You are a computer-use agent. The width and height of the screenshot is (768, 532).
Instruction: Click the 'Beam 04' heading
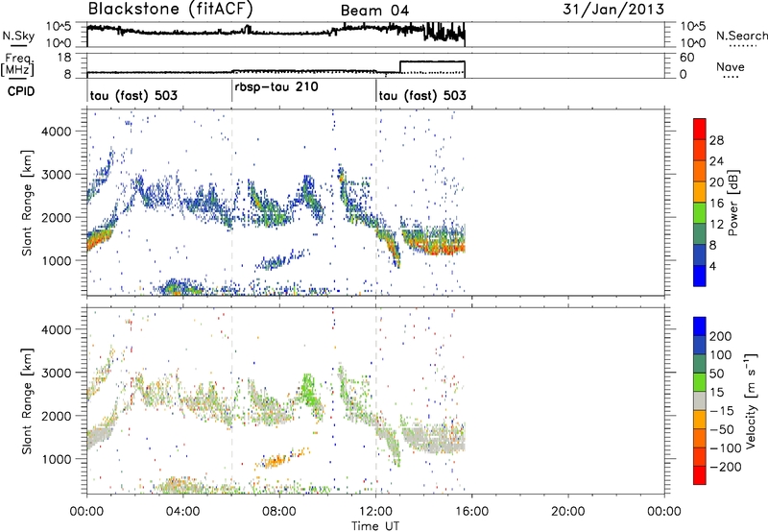[374, 11]
